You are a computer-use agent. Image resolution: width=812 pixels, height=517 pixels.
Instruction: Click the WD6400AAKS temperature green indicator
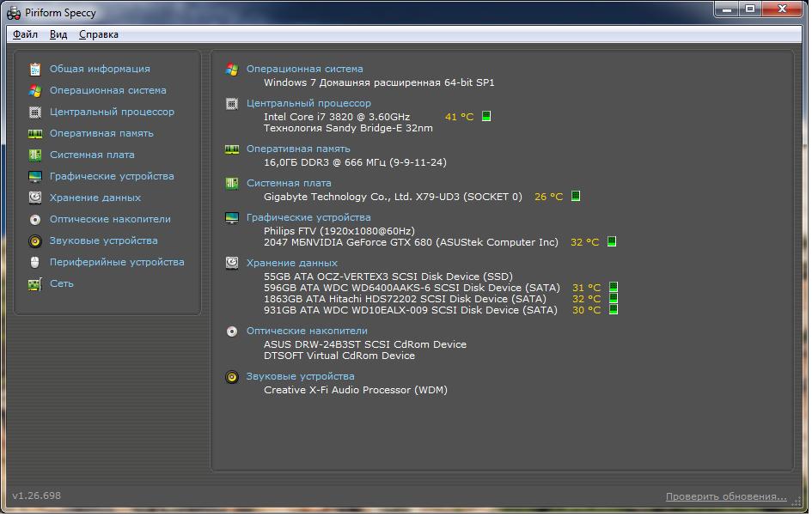[614, 287]
